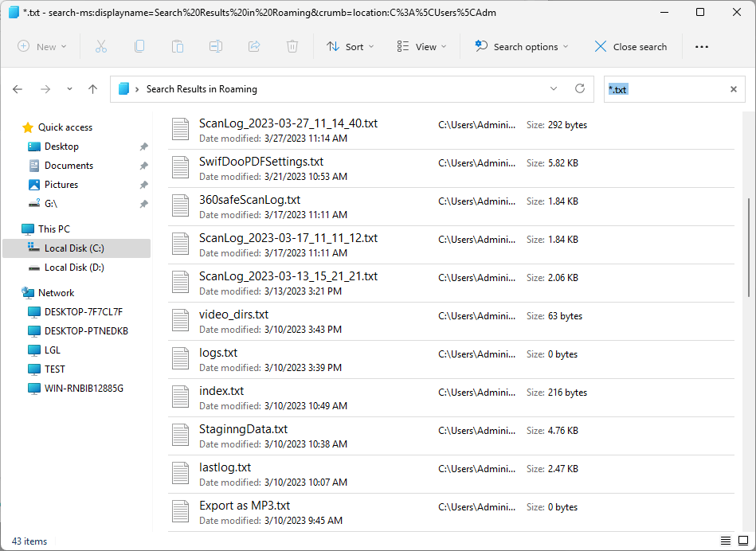Viewport: 756px width, 551px height.
Task: Click the vertical scrollbar of file list
Action: click(x=749, y=248)
